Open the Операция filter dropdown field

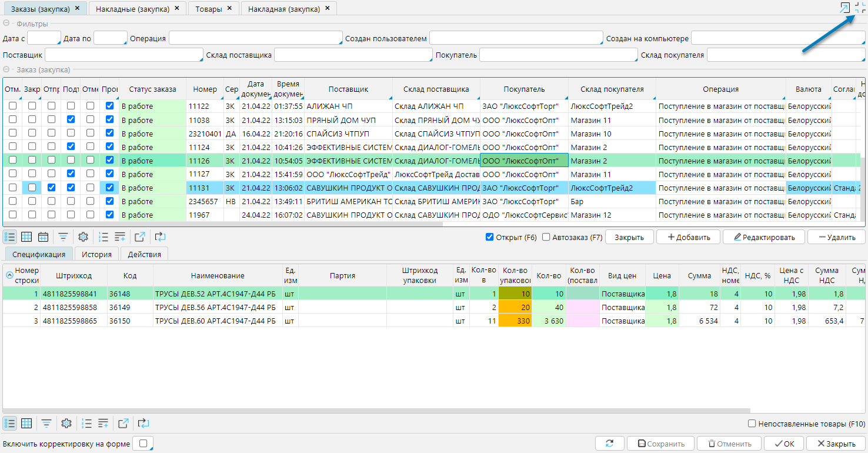click(255, 38)
